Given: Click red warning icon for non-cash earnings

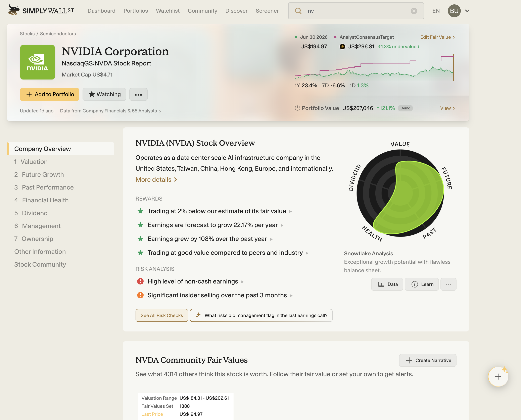Looking at the screenshot, I should pyautogui.click(x=140, y=281).
